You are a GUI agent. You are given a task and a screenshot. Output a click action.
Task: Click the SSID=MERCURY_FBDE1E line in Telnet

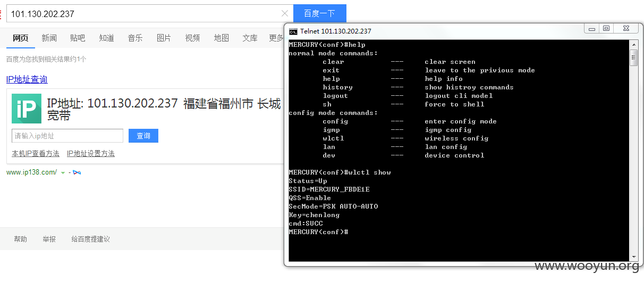pyautogui.click(x=329, y=189)
